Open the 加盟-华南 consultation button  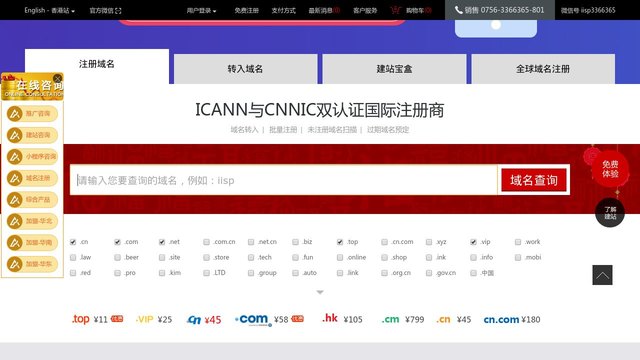[x=33, y=242]
